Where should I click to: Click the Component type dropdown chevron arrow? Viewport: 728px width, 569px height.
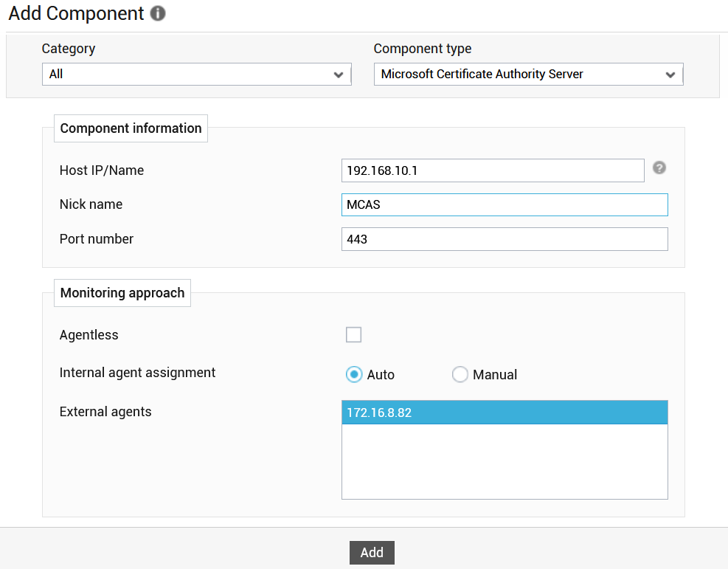pos(670,75)
